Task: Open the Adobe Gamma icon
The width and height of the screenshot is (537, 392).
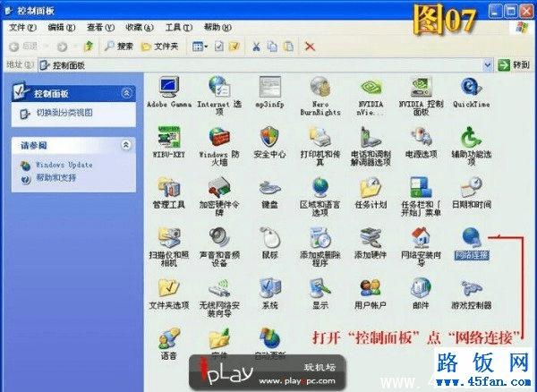Action: 169,88
